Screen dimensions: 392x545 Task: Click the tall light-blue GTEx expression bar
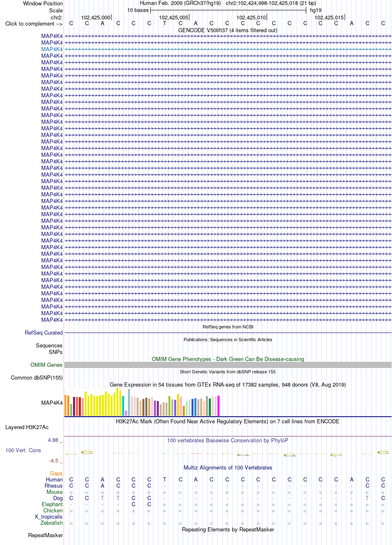[x=129, y=402]
